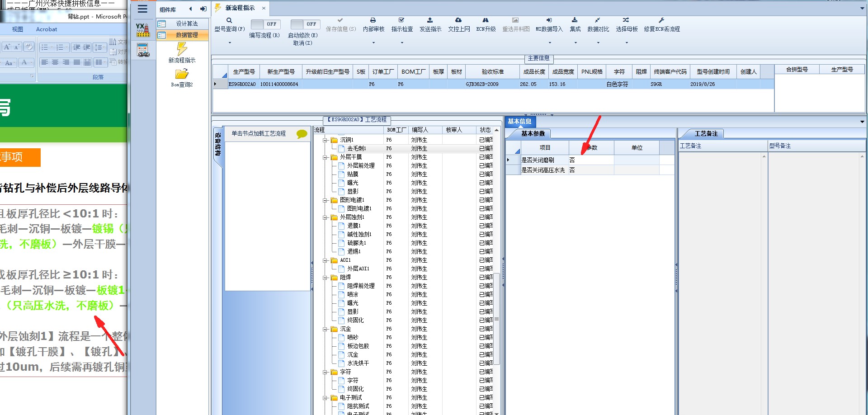Click decrease indent icon in PowerPoint
This screenshot has width=868, height=415.
76,47
